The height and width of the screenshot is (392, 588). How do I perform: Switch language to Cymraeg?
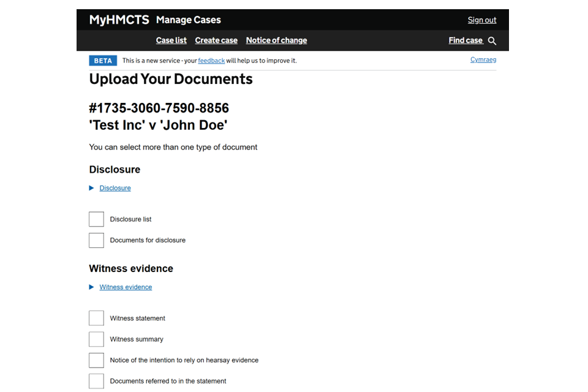[x=483, y=60]
